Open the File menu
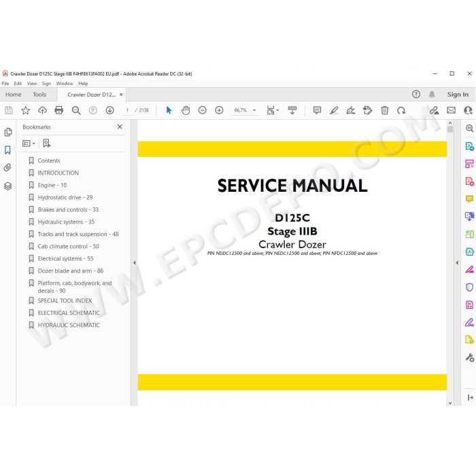This screenshot has height=476, width=476. [5, 84]
